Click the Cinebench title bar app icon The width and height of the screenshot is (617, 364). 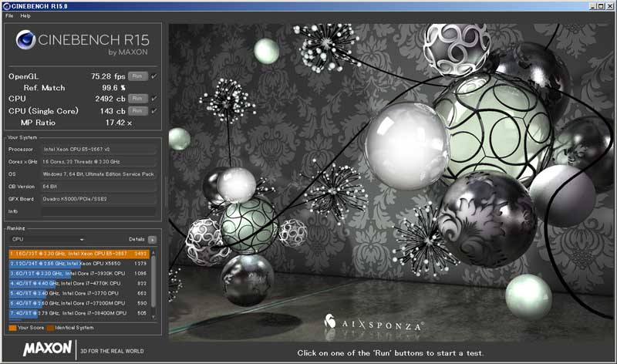pyautogui.click(x=6, y=6)
